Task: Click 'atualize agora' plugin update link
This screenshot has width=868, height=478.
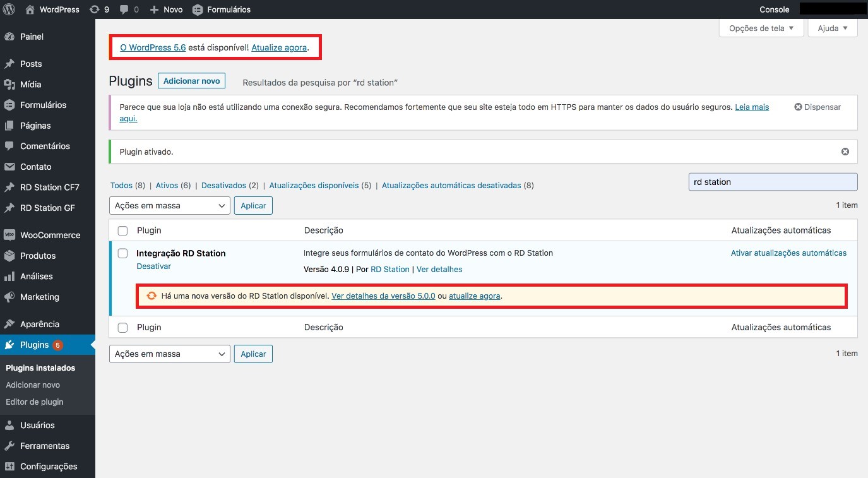Action: pos(475,296)
